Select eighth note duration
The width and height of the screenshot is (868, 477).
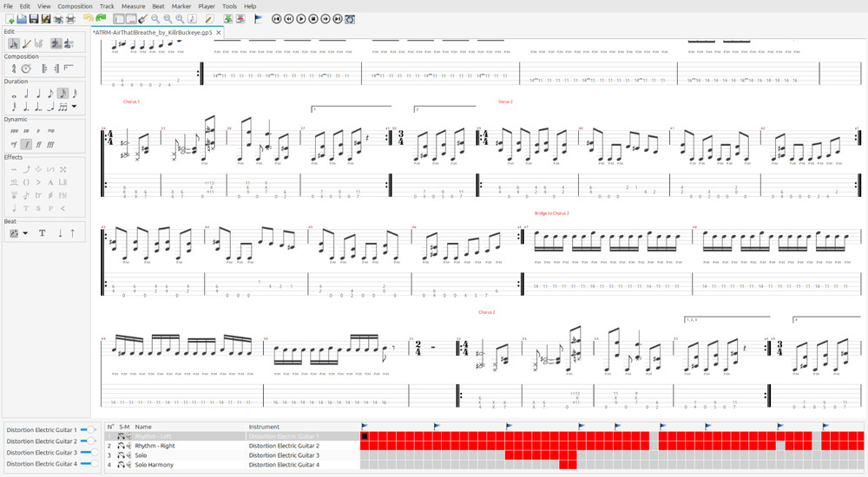pos(50,94)
